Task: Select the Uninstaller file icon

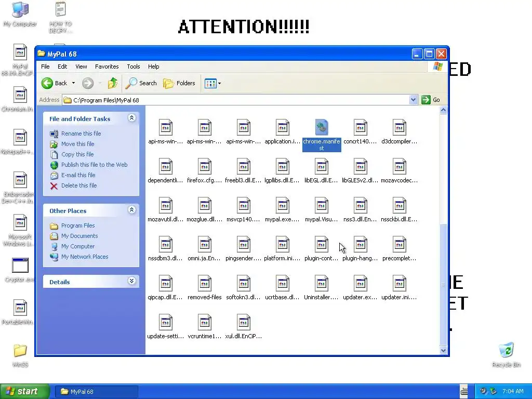Action: click(x=321, y=283)
